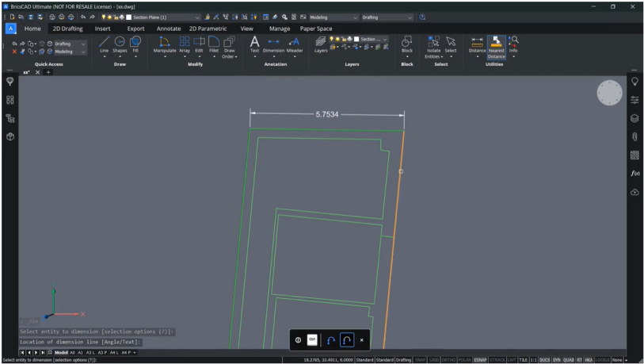Toggle ORTHO mode in status bar
The height and width of the screenshot is (364, 644).
448,360
